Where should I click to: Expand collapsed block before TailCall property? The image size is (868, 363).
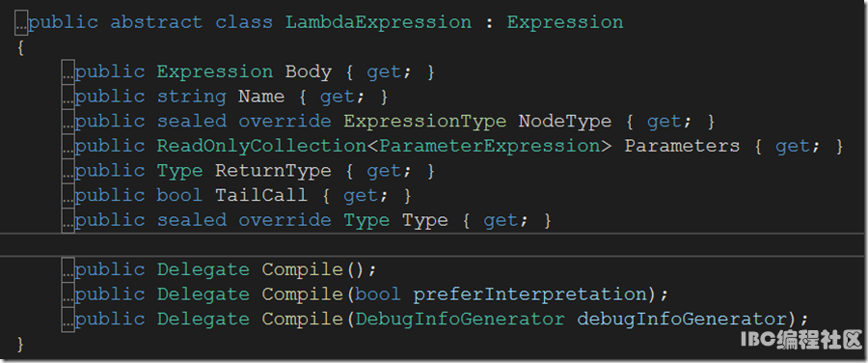pyautogui.click(x=68, y=195)
